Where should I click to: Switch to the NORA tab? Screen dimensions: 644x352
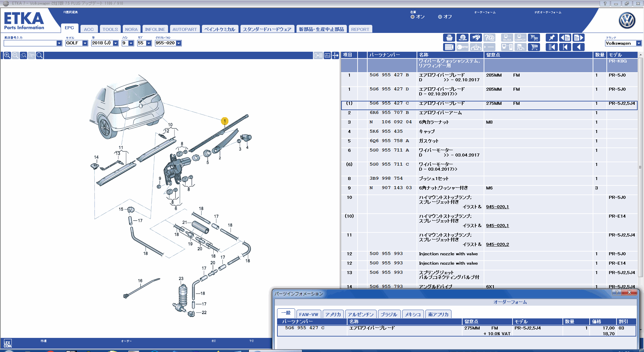pos(131,29)
